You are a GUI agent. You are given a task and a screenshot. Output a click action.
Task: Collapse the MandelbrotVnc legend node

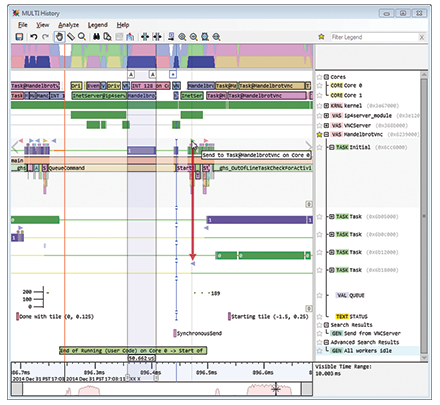(x=327, y=135)
